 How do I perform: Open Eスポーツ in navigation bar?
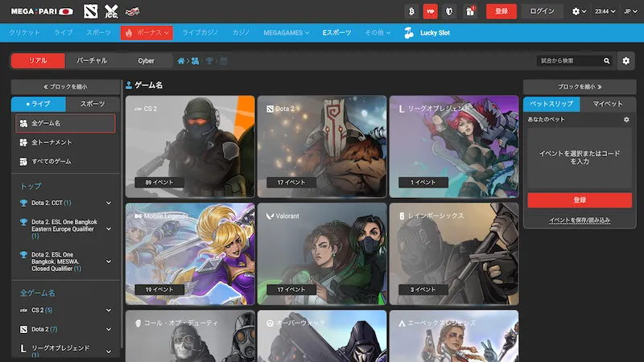click(x=336, y=32)
